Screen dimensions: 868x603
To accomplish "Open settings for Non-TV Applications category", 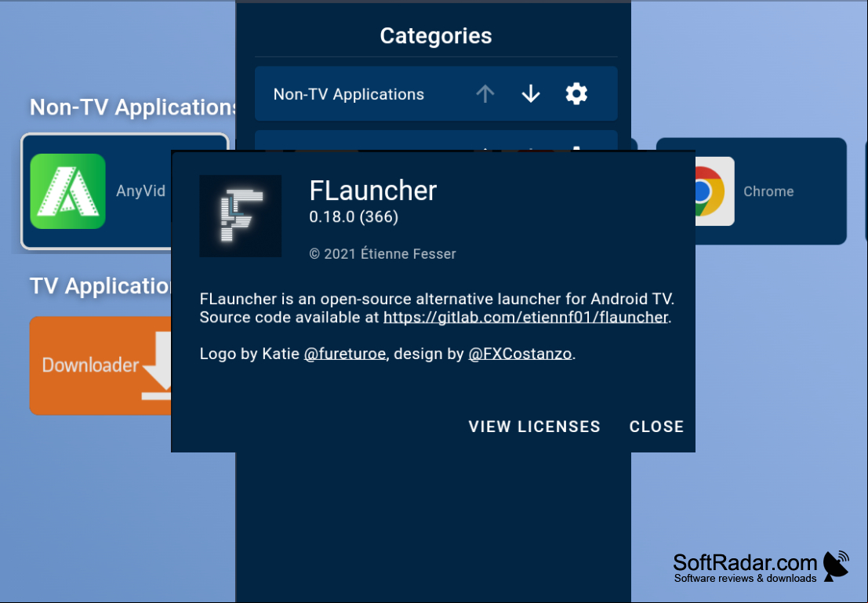I will [576, 94].
